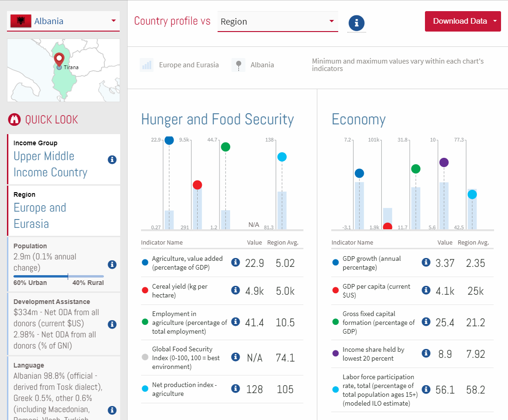Show info for GDP growth indicator

[426, 262]
